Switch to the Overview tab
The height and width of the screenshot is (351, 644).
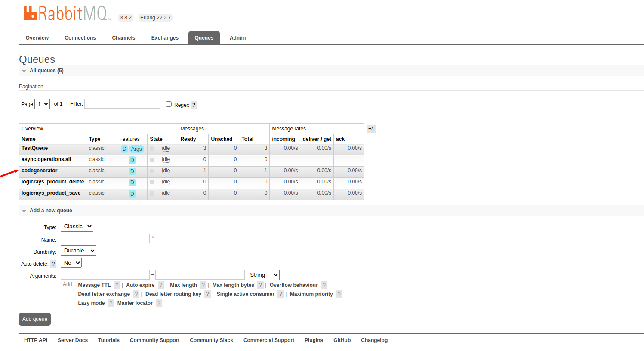pos(37,38)
